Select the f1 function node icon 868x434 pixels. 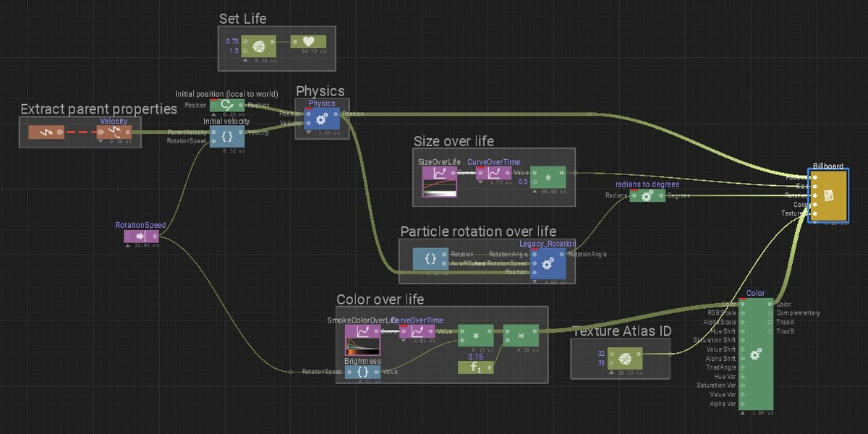476,367
